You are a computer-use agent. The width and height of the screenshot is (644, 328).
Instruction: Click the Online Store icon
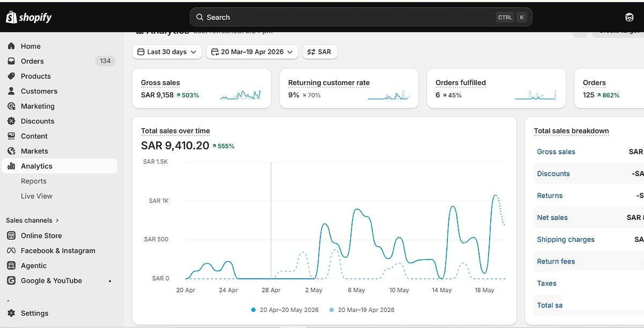(x=11, y=235)
